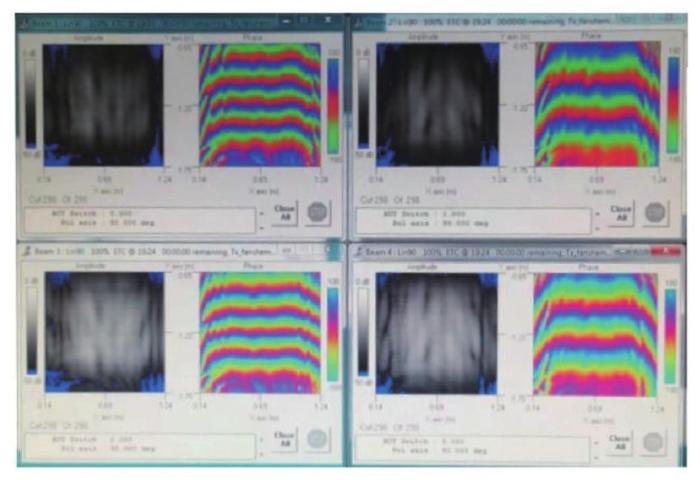Click the info box scroll-down arrow in Beam 2
700x480 pixels.
point(597,228)
